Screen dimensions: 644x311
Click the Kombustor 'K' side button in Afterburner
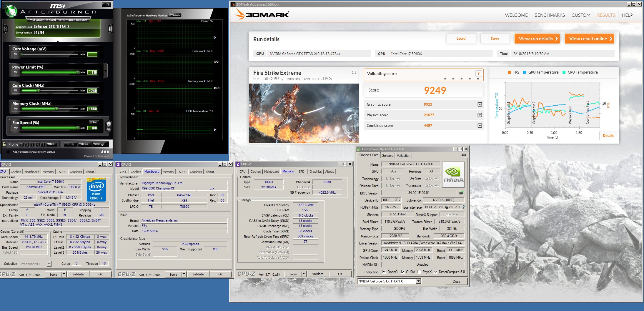tap(5, 29)
